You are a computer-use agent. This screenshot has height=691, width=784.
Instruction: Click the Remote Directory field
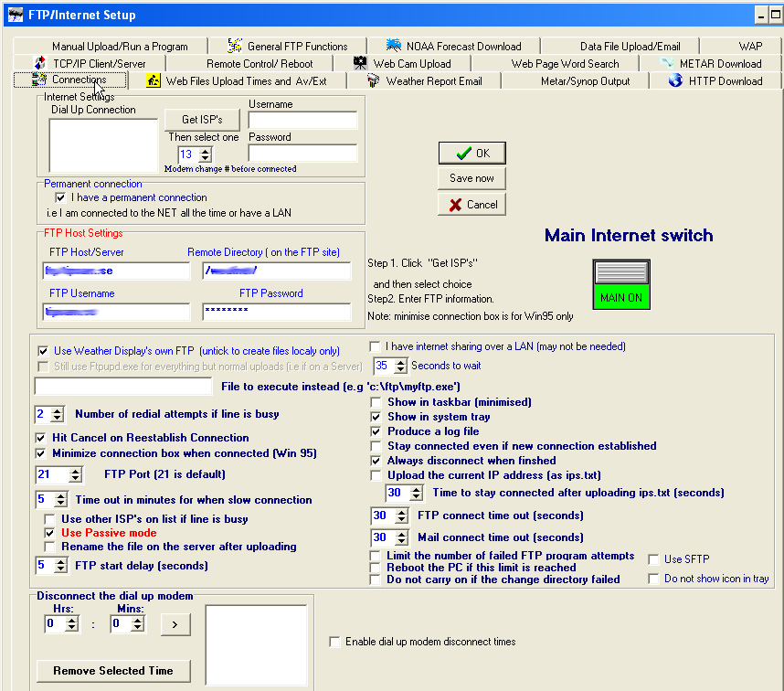click(x=277, y=271)
